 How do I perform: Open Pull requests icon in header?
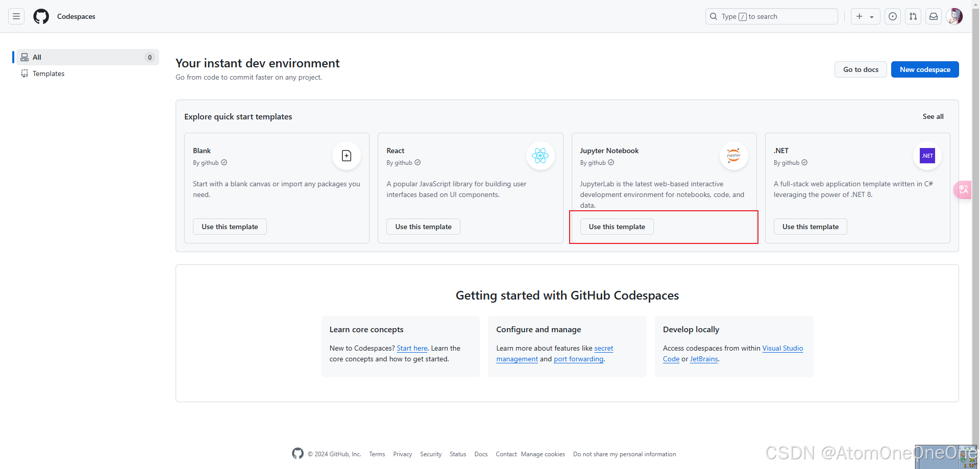click(913, 16)
